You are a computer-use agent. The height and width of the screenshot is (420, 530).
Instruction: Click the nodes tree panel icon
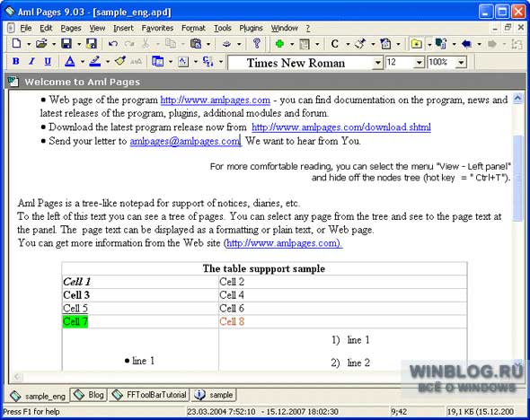point(441,44)
